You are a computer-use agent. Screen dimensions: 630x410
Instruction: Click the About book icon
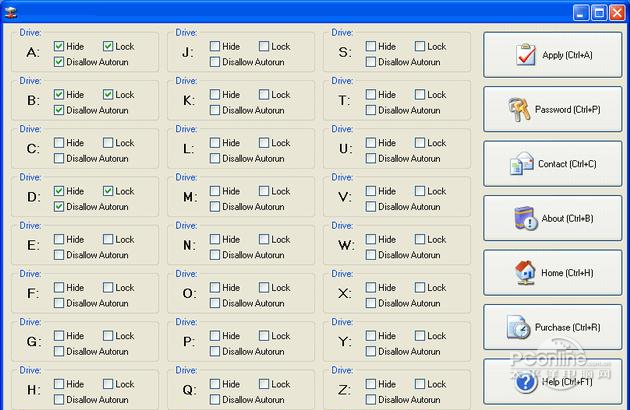526,218
